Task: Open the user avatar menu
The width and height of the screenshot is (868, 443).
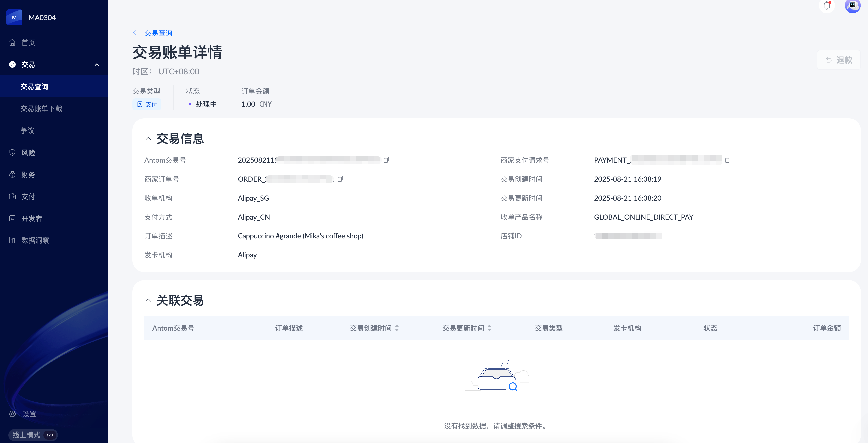Action: [x=852, y=6]
